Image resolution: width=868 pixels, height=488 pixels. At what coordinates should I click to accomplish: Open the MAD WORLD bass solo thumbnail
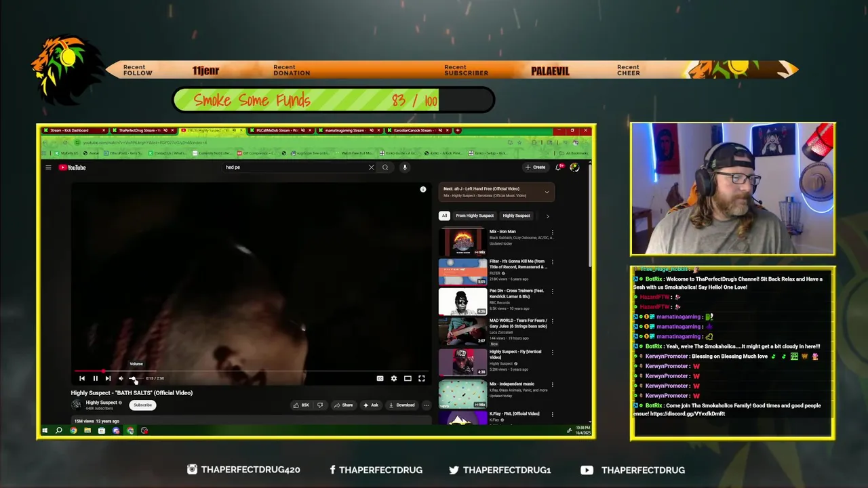462,331
